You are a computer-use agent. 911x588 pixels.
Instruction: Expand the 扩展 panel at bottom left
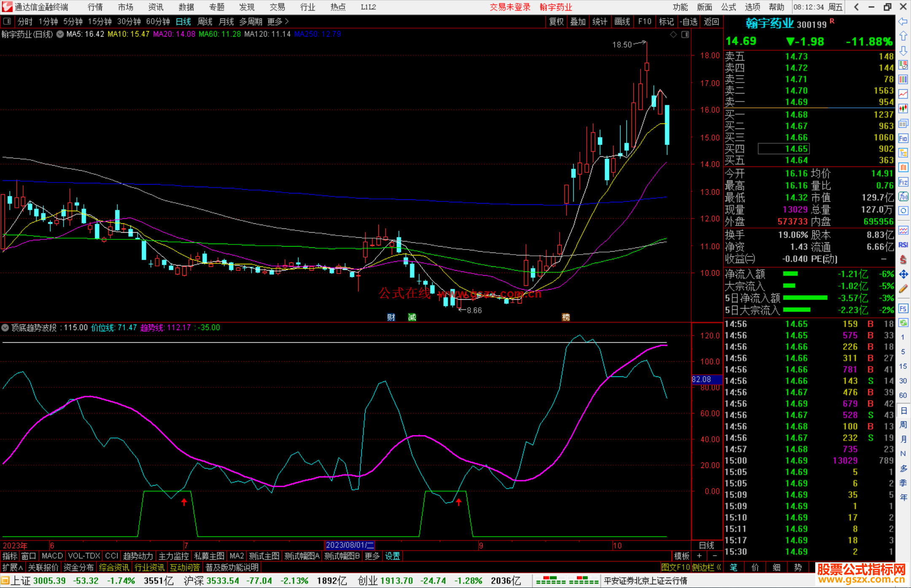pos(12,567)
